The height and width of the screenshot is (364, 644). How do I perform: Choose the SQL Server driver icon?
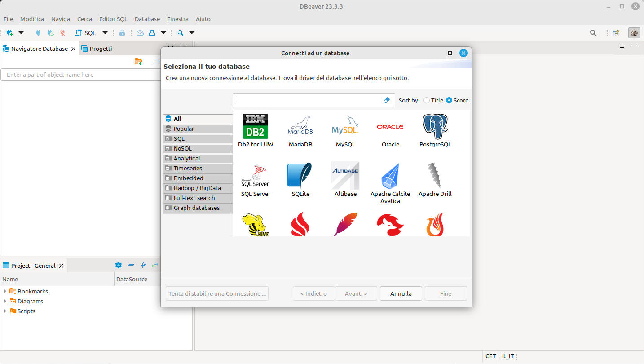pos(256,176)
